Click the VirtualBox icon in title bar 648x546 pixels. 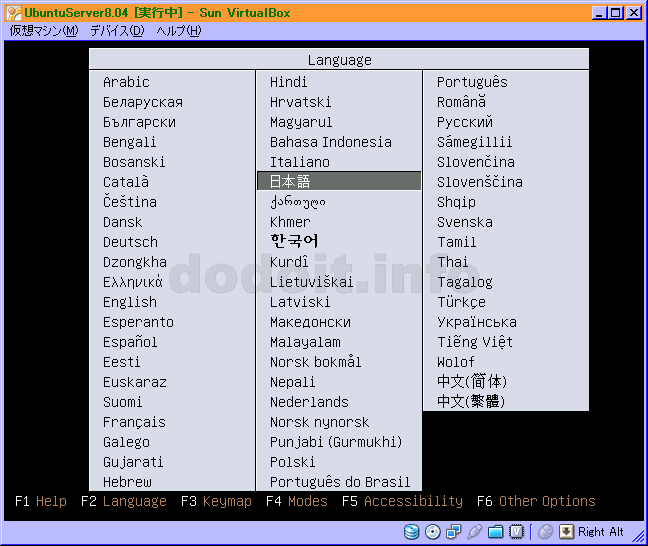coord(14,13)
